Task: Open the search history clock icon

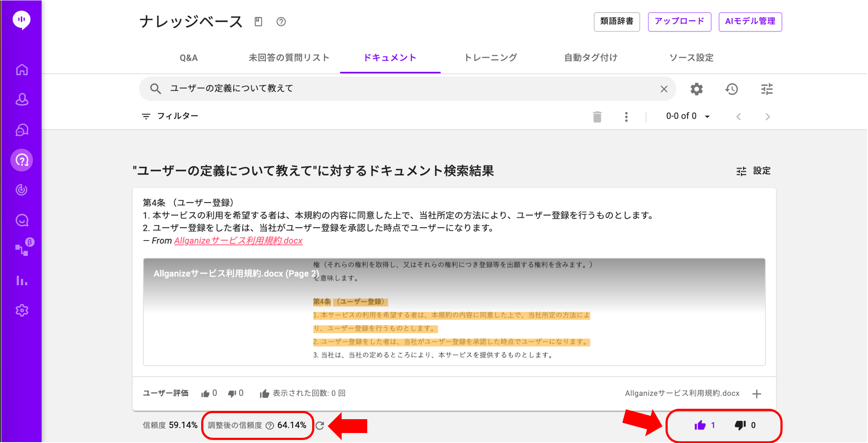Action: 731,89
